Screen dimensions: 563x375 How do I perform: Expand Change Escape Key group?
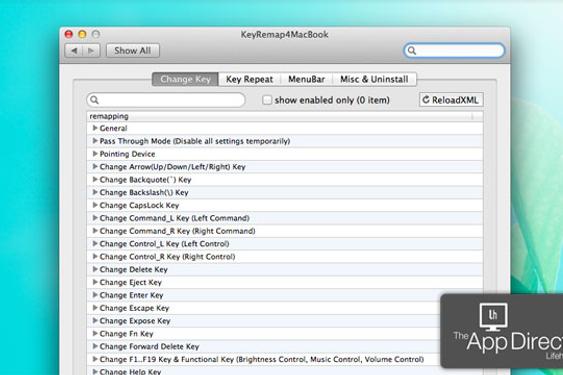[95, 308]
